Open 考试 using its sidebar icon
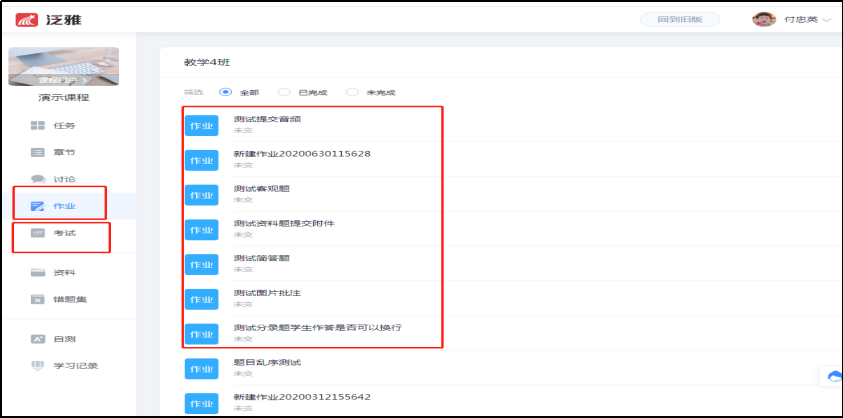Image resolution: width=843 pixels, height=418 pixels. click(x=38, y=233)
